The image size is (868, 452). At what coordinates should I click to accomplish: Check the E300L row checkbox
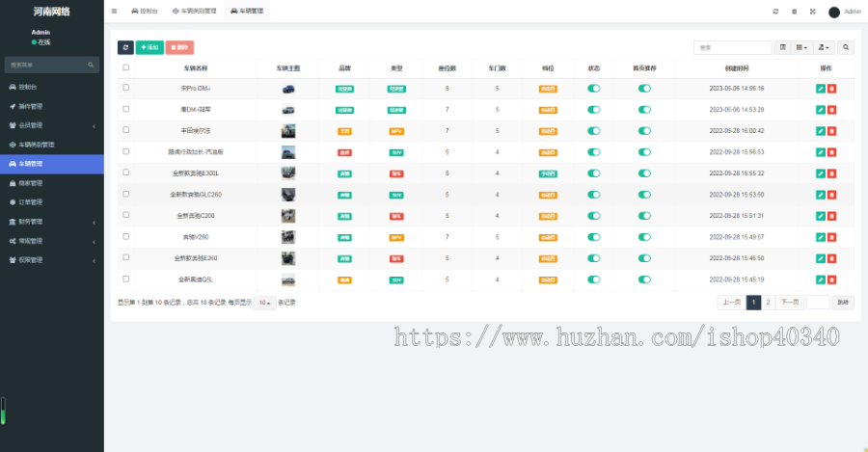125,173
